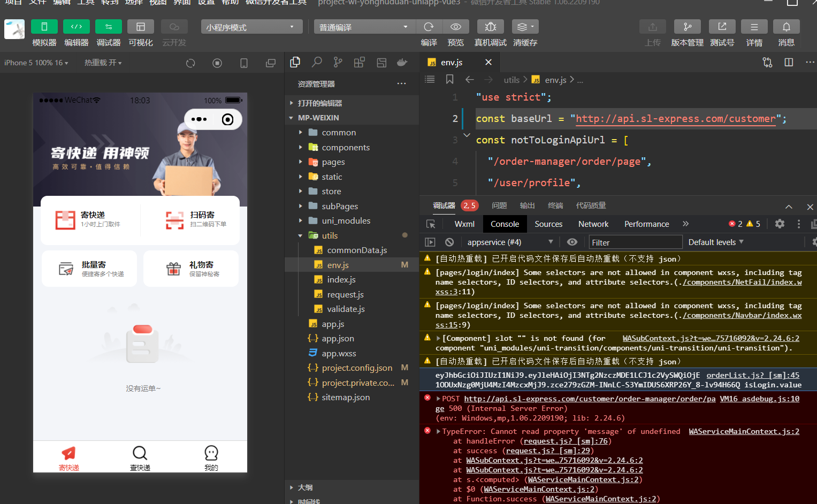Open the normal compile (普通编译) dropdown

point(364,27)
